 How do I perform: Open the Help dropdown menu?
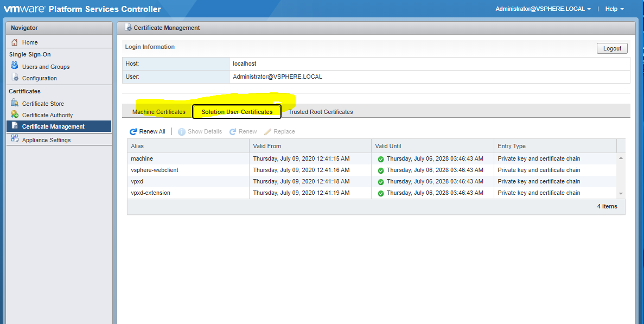click(x=614, y=9)
